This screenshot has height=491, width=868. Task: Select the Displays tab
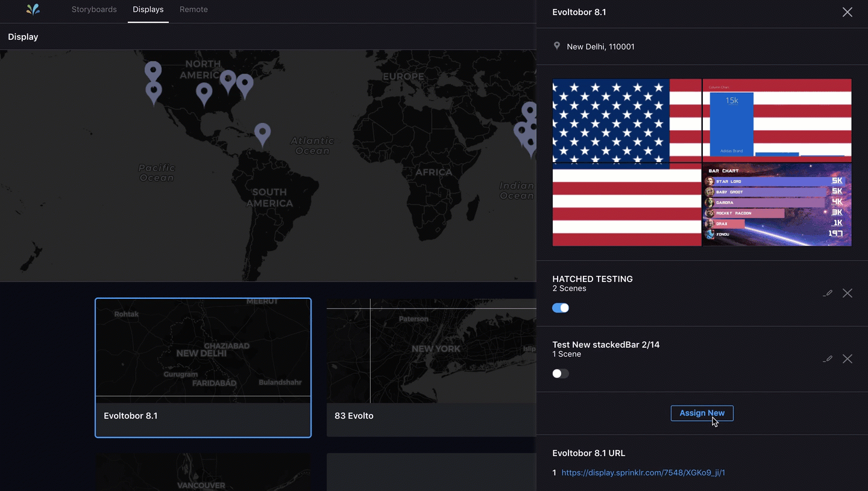coord(148,10)
